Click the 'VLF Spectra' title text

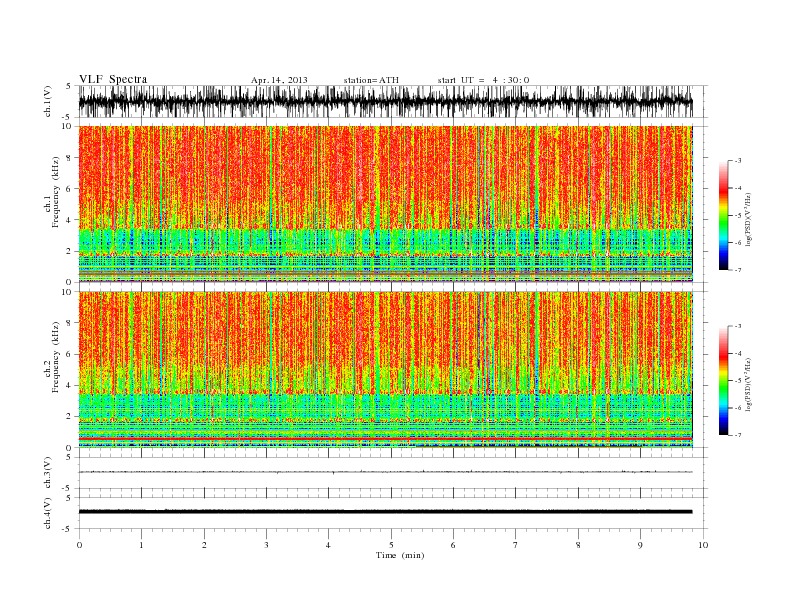click(x=113, y=79)
